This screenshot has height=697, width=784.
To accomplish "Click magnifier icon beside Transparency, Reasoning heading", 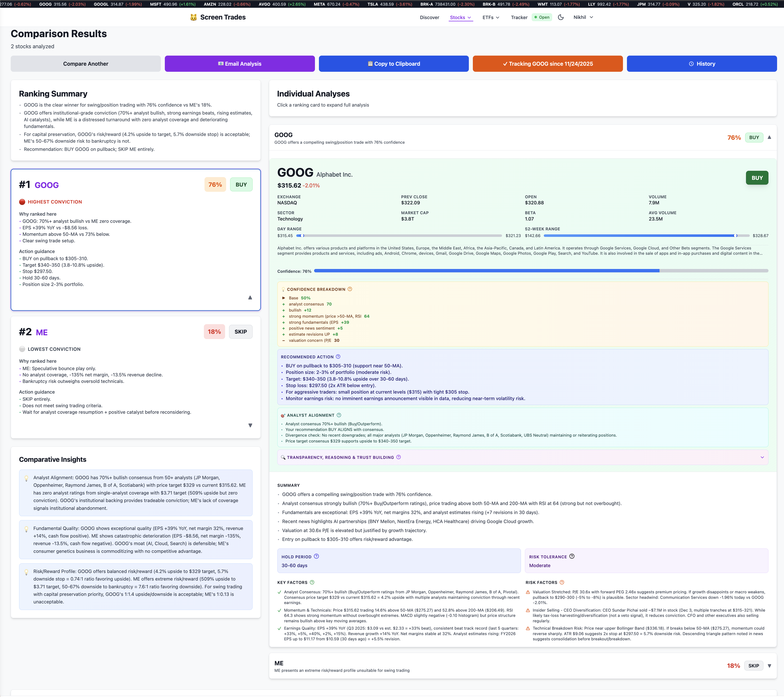I will point(283,457).
